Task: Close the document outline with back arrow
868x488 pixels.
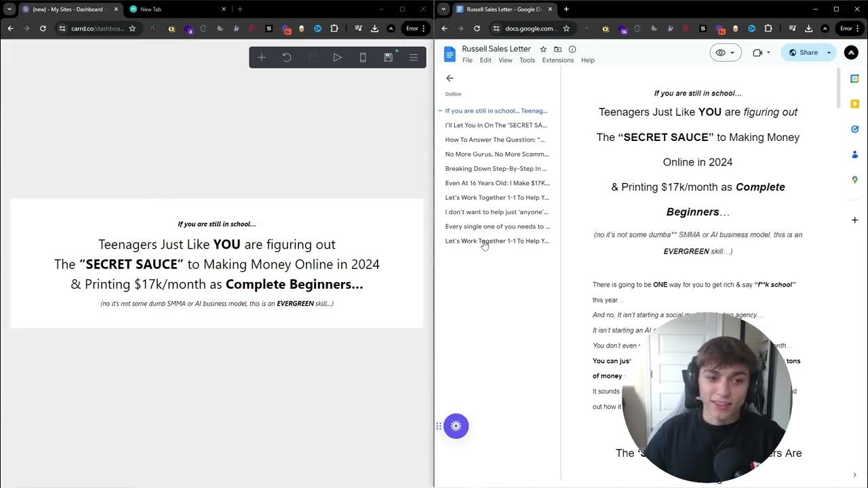Action: [x=450, y=78]
